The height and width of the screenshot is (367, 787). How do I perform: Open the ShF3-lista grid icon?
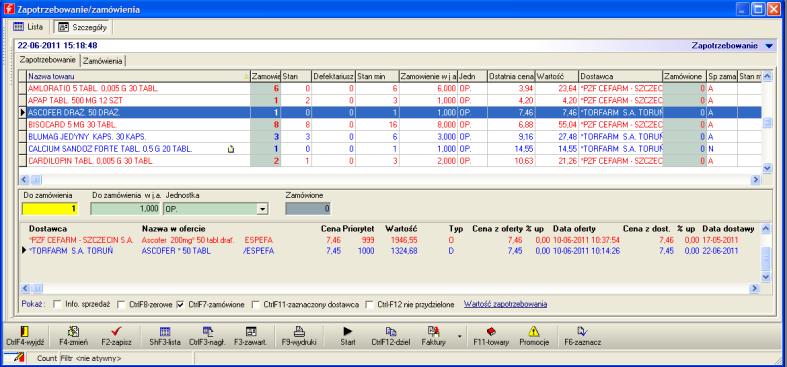click(165, 331)
